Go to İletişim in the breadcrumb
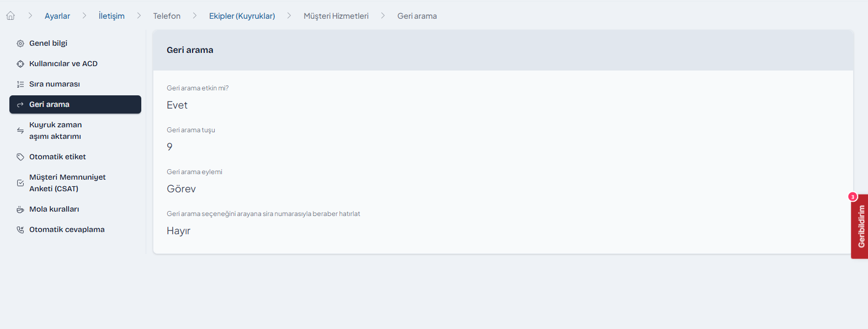The height and width of the screenshot is (329, 868). (x=111, y=16)
